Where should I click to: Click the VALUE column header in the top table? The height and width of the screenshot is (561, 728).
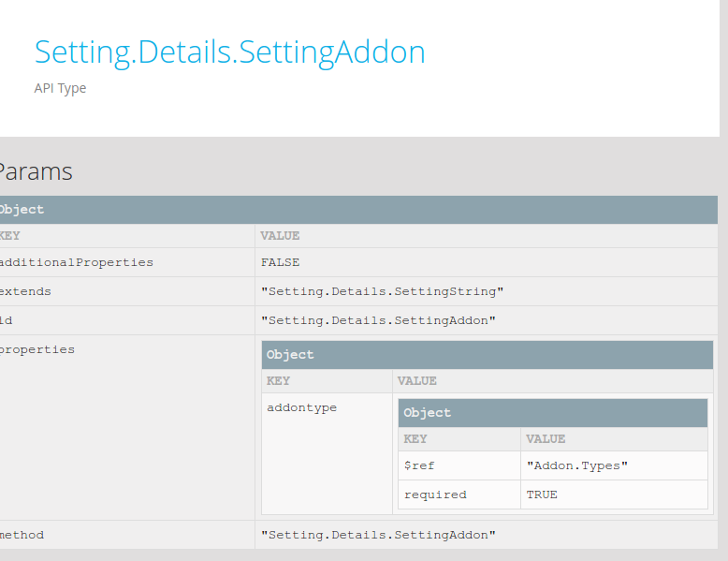point(486,236)
